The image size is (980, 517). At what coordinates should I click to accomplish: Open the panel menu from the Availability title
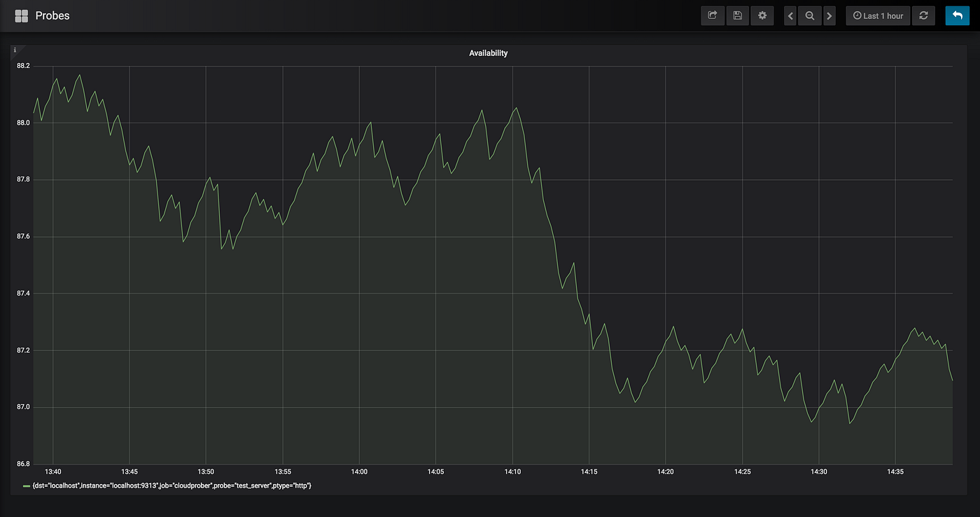pyautogui.click(x=489, y=53)
